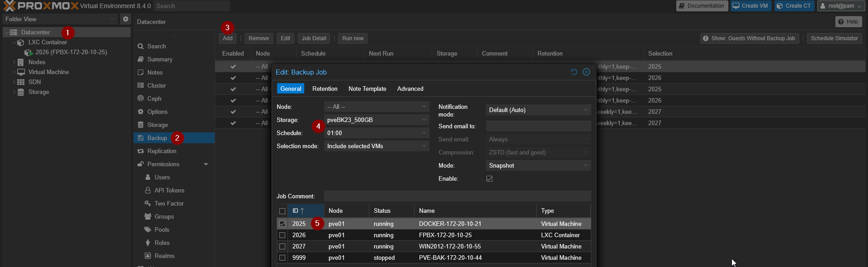Open the Selection mode dropdown
Image resolution: width=868 pixels, height=267 pixels.
point(376,146)
